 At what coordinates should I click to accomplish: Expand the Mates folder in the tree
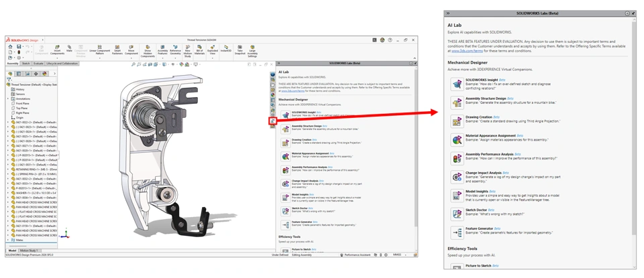click(x=8, y=240)
